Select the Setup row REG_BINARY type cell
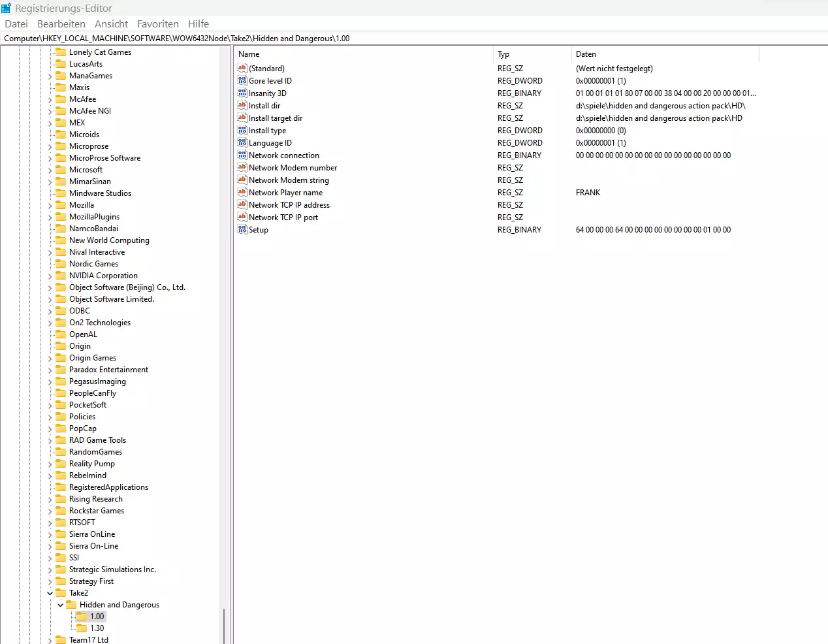 click(519, 229)
